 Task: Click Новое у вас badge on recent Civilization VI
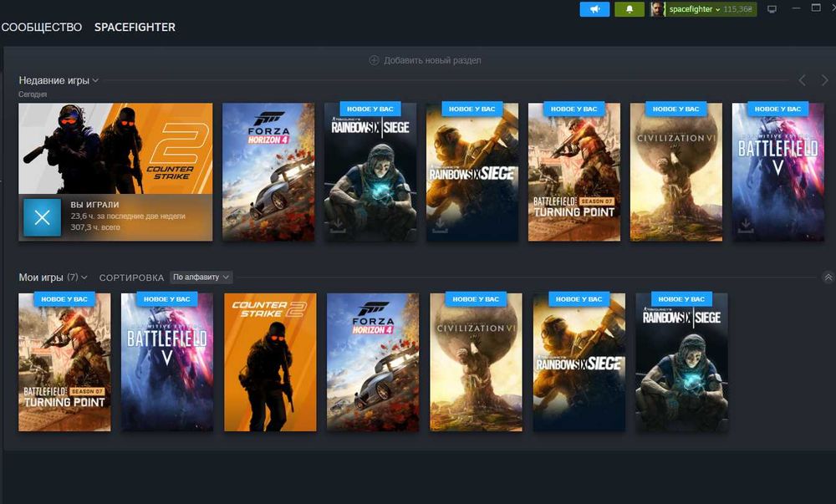[x=676, y=109]
